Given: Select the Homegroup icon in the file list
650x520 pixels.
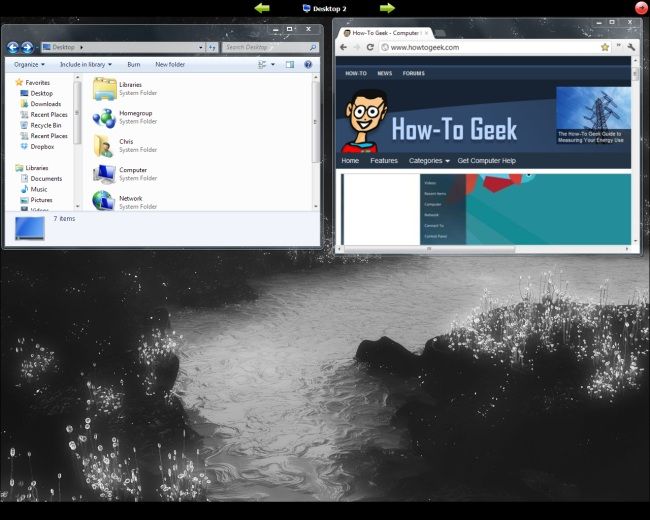Looking at the screenshot, I should [x=104, y=117].
